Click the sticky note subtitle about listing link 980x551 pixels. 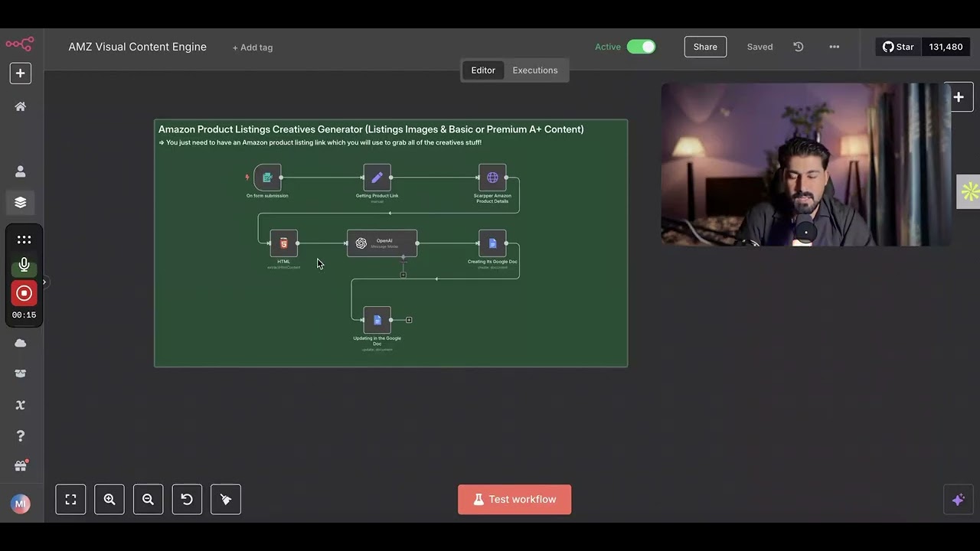click(x=320, y=142)
